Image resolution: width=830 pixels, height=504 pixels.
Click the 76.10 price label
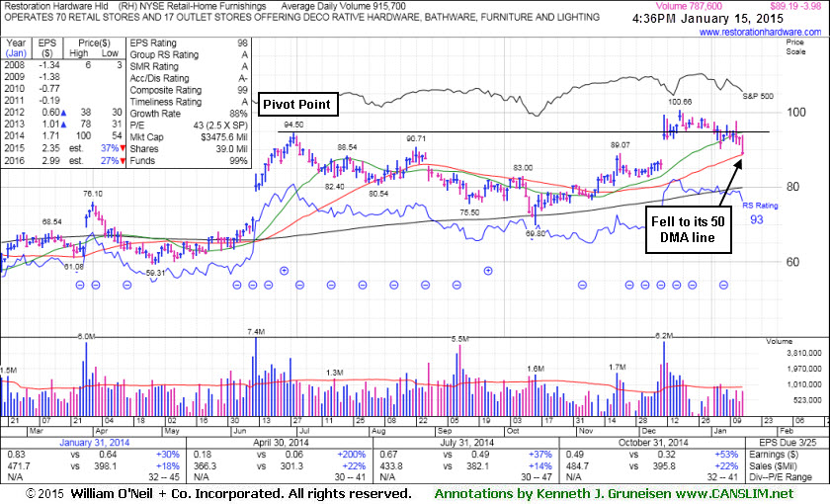click(x=93, y=194)
